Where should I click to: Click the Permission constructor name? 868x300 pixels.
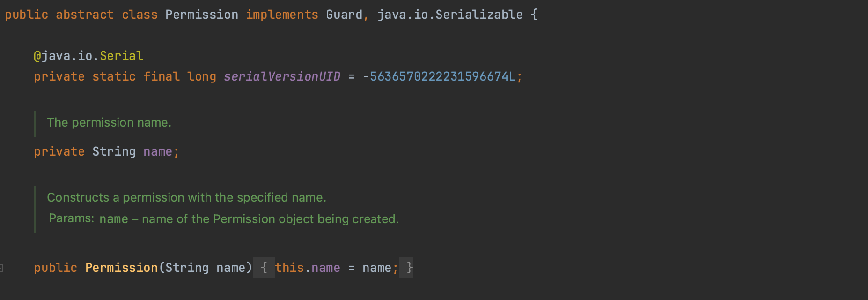point(121,268)
